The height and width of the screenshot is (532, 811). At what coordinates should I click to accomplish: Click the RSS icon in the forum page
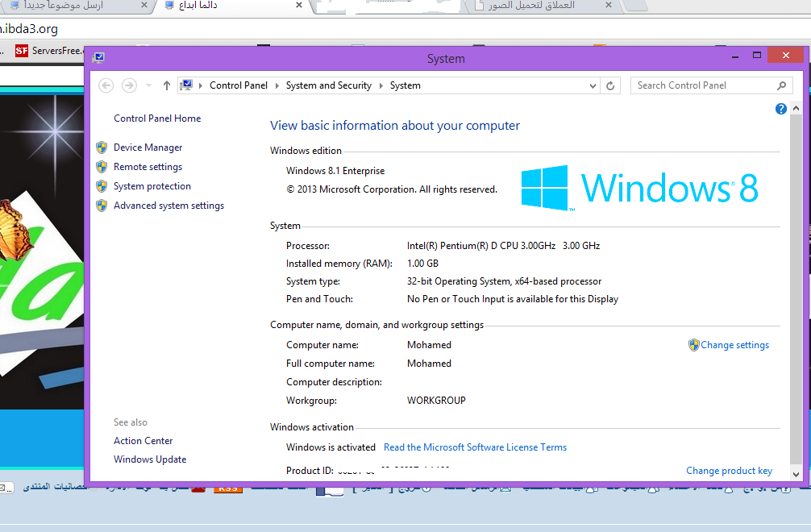[x=228, y=488]
